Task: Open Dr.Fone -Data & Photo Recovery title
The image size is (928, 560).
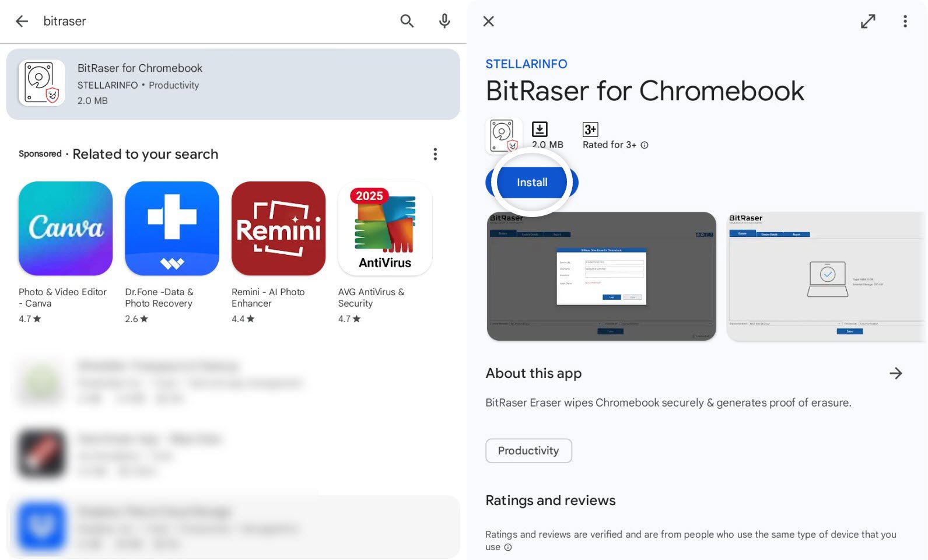Action: 159,297
